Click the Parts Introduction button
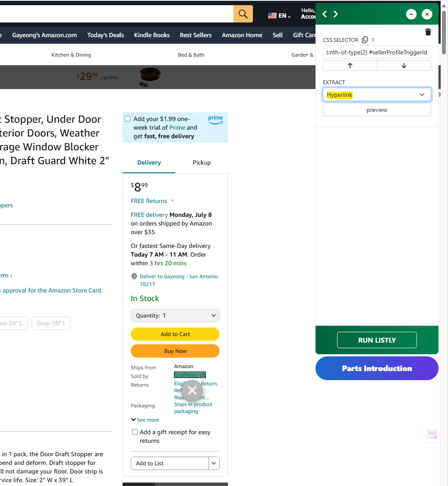 click(377, 368)
